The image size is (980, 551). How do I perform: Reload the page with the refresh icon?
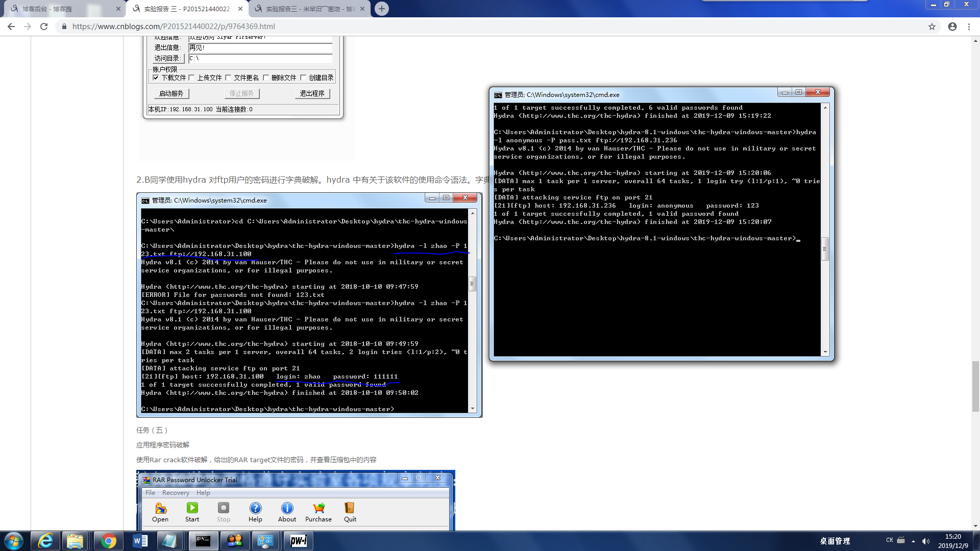[x=44, y=27]
